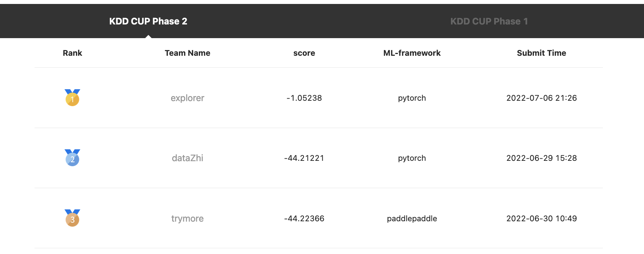The image size is (644, 254).
Task: Open the dataZhi team link
Action: click(x=187, y=158)
